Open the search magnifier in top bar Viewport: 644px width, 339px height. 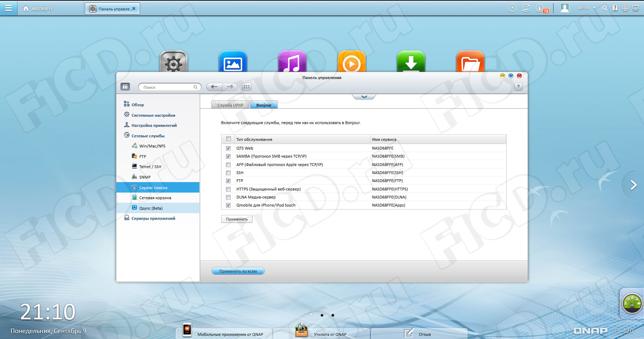[x=605, y=8]
